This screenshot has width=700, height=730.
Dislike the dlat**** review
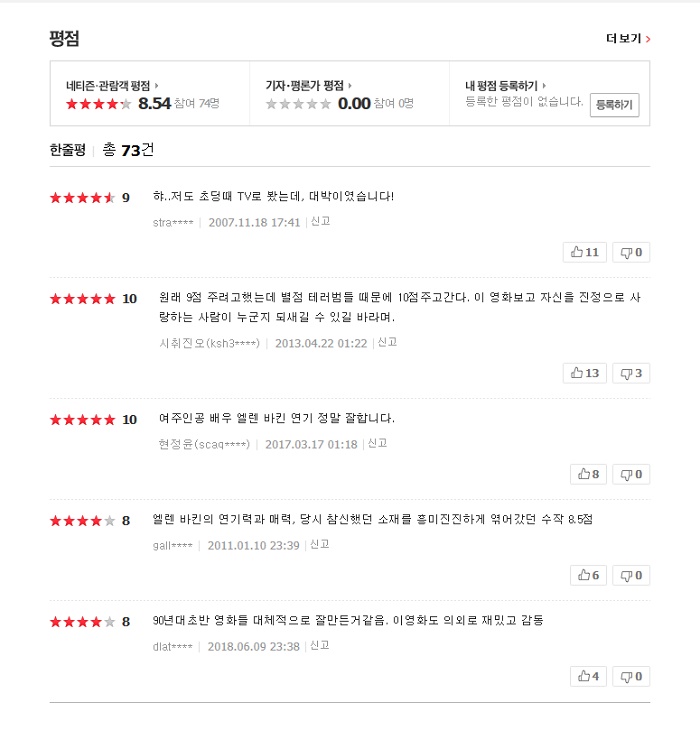[x=631, y=676]
